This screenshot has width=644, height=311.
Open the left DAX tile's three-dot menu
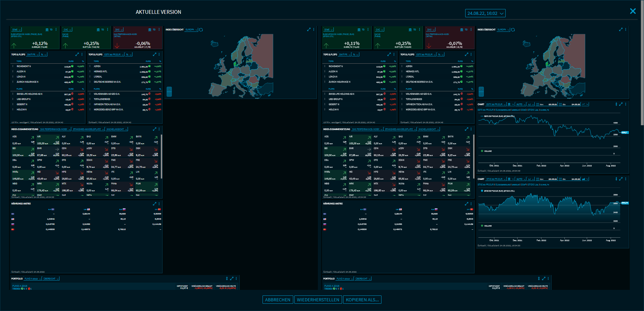click(159, 30)
